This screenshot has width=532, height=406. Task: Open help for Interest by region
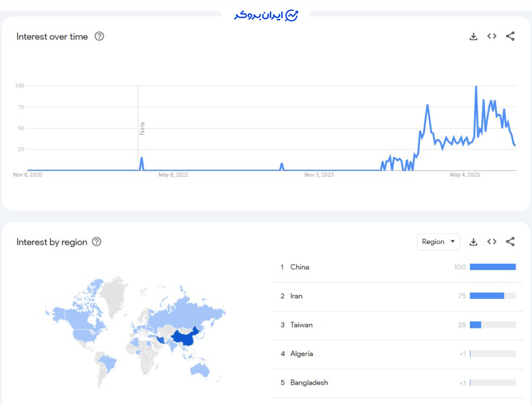[x=97, y=242]
